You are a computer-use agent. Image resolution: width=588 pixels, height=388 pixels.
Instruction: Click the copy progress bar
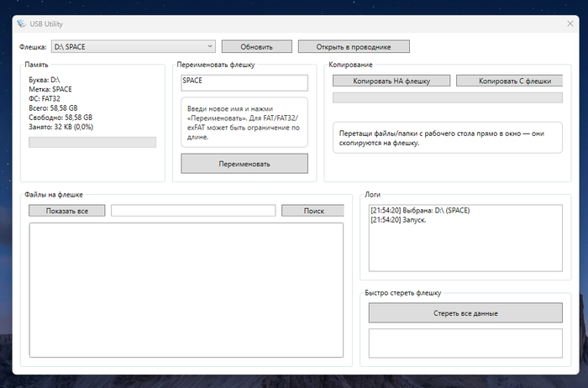pyautogui.click(x=447, y=98)
